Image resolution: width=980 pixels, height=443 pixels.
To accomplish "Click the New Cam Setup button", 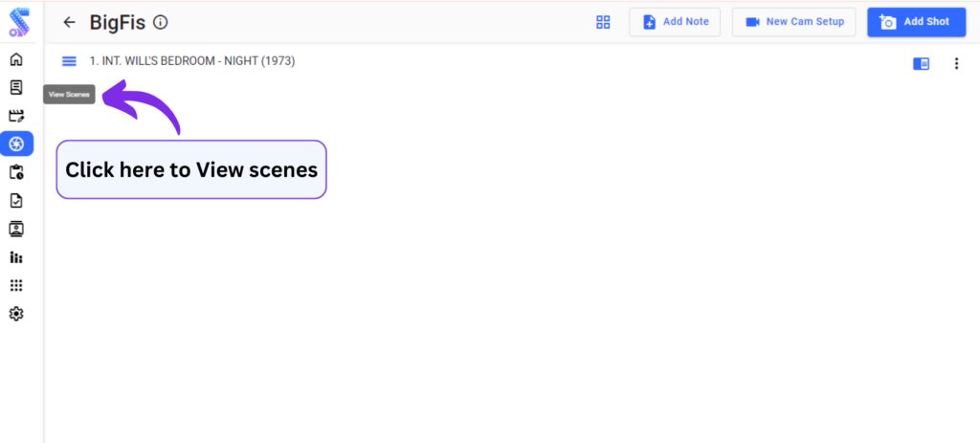I will pyautogui.click(x=794, y=22).
